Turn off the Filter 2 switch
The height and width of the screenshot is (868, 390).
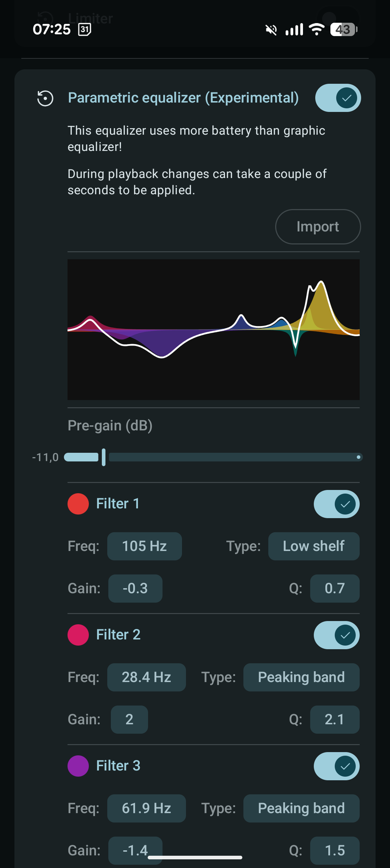pos(336,635)
